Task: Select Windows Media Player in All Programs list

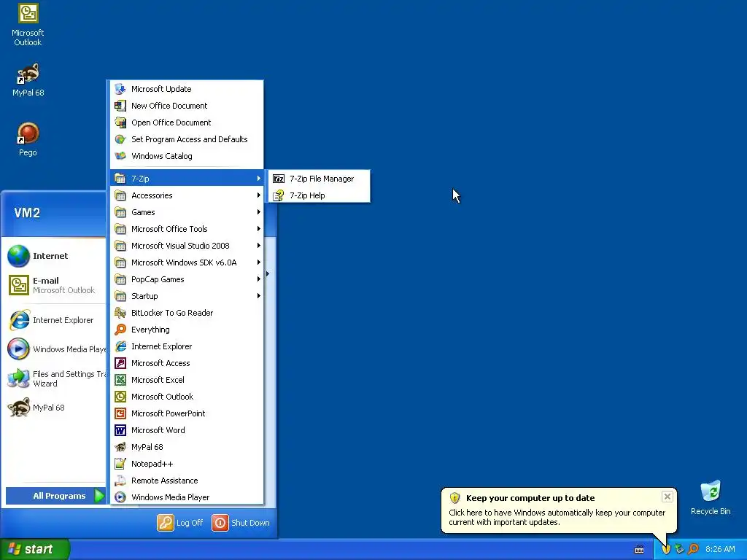Action: (x=187, y=497)
